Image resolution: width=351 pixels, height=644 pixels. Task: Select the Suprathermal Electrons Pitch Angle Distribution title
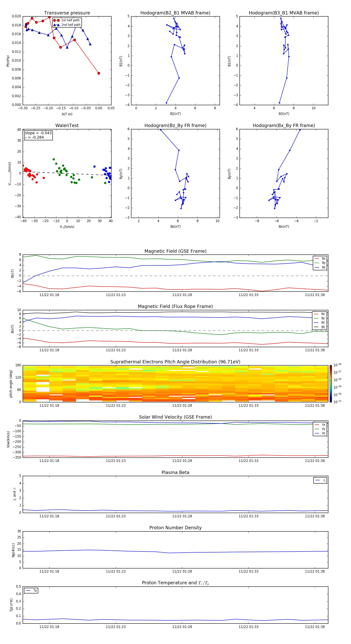175,362
